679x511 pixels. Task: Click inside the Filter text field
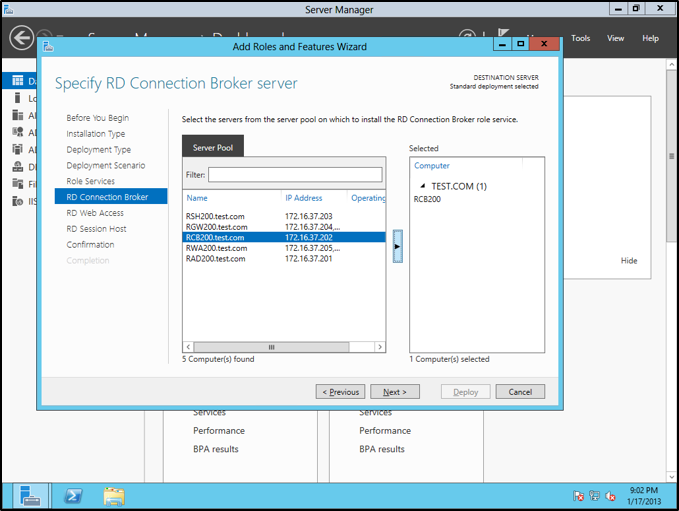295,175
